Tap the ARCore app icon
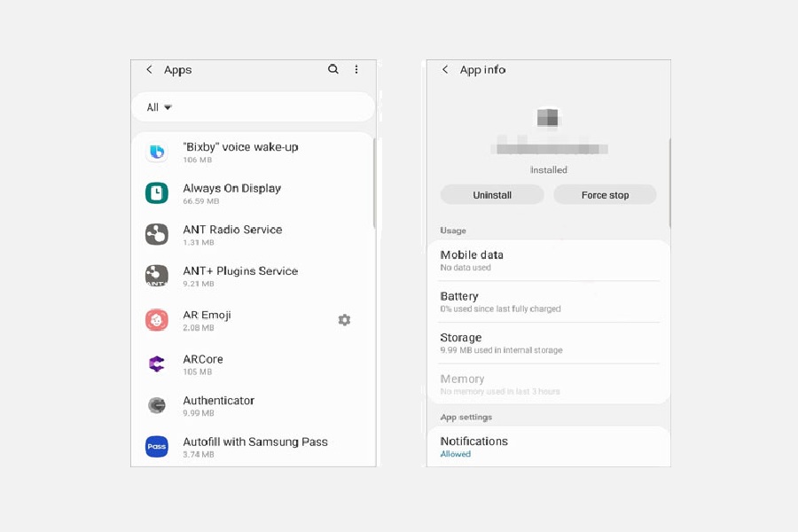This screenshot has height=532, width=798. (157, 364)
